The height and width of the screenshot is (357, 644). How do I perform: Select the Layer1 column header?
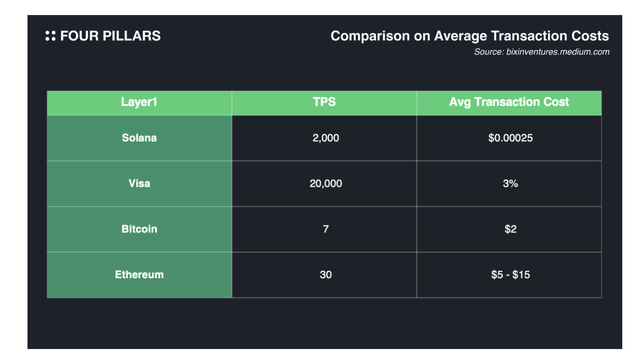tap(139, 102)
